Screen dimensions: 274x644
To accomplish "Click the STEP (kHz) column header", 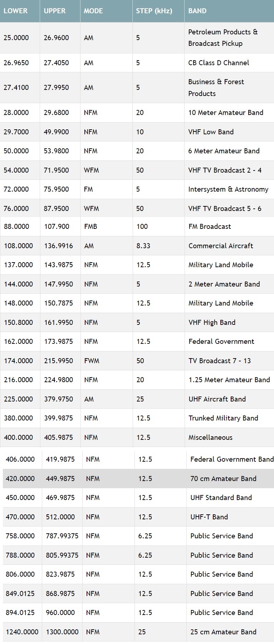I will click(x=158, y=11).
